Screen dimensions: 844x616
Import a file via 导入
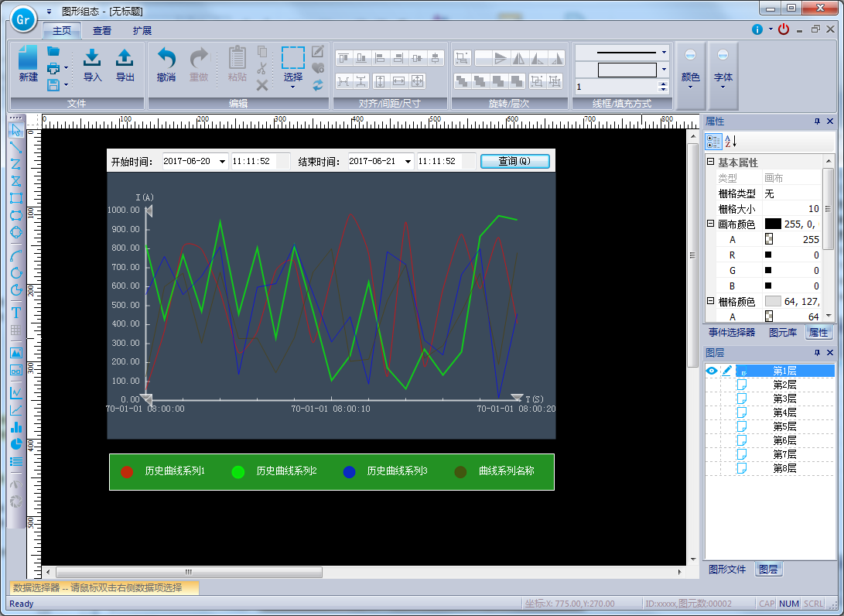coord(92,64)
